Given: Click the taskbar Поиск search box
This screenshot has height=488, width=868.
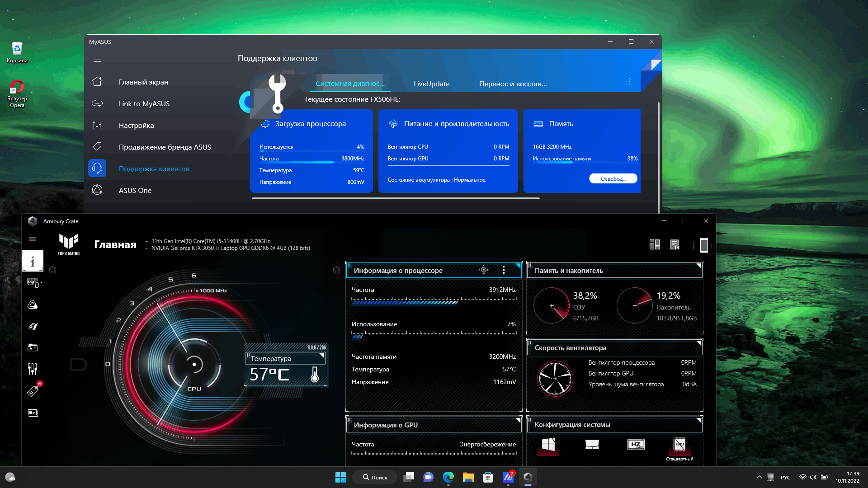Looking at the screenshot, I should coord(375,477).
